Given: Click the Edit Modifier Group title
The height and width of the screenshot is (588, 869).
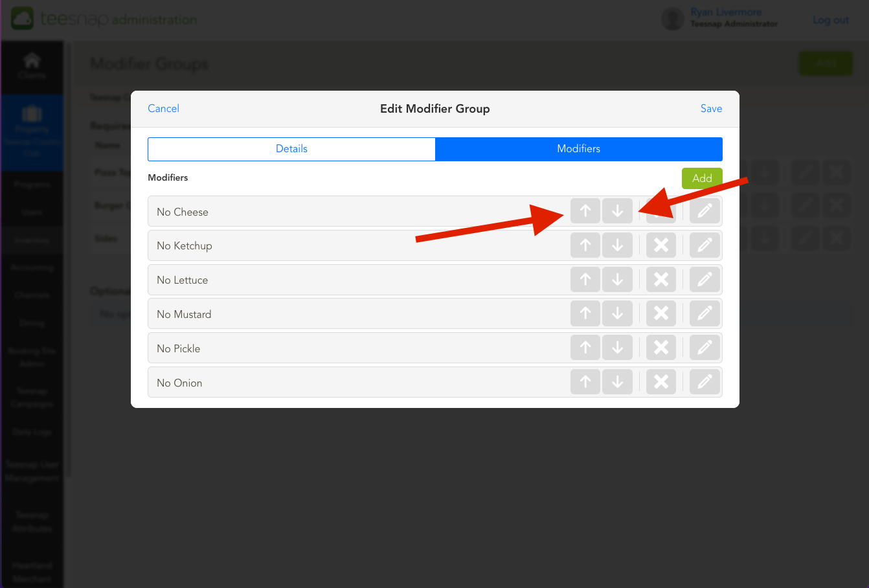Looking at the screenshot, I should [435, 108].
